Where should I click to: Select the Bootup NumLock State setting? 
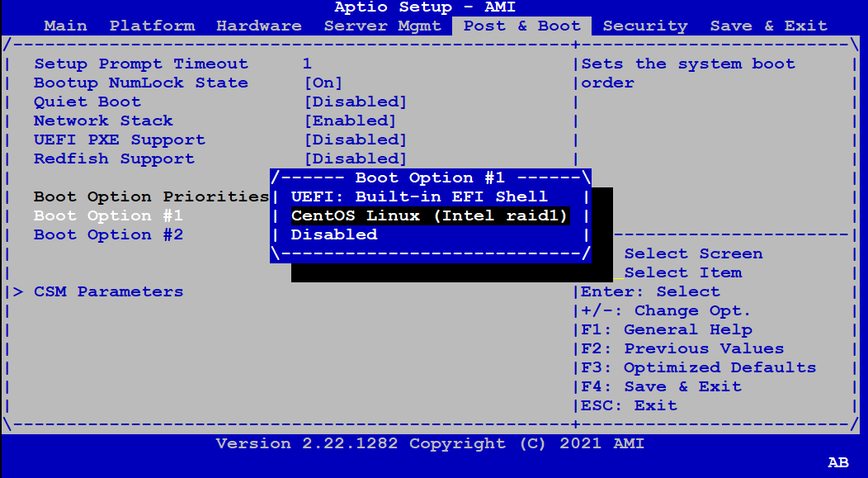tap(141, 83)
